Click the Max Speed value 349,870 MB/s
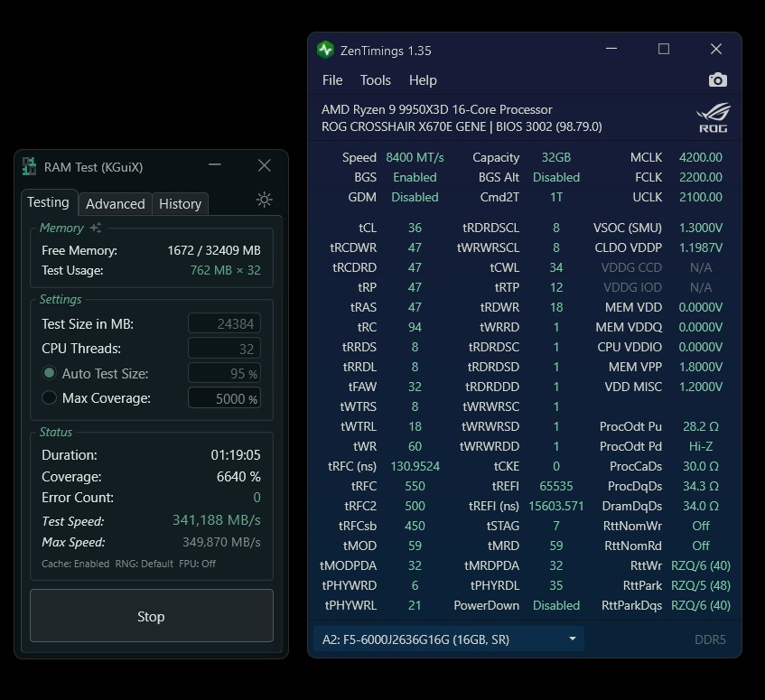The height and width of the screenshot is (700, 765). (221, 542)
